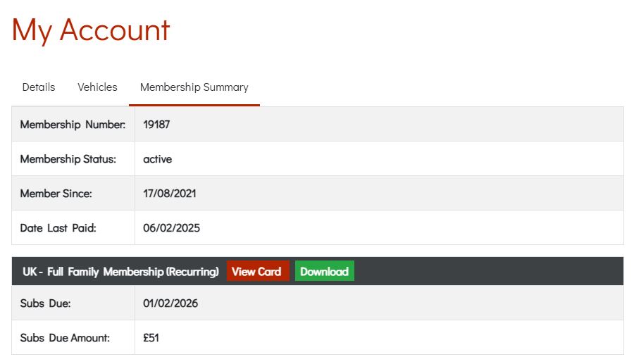Click the green Download button
Screen dimensions: 634x364
coord(324,272)
